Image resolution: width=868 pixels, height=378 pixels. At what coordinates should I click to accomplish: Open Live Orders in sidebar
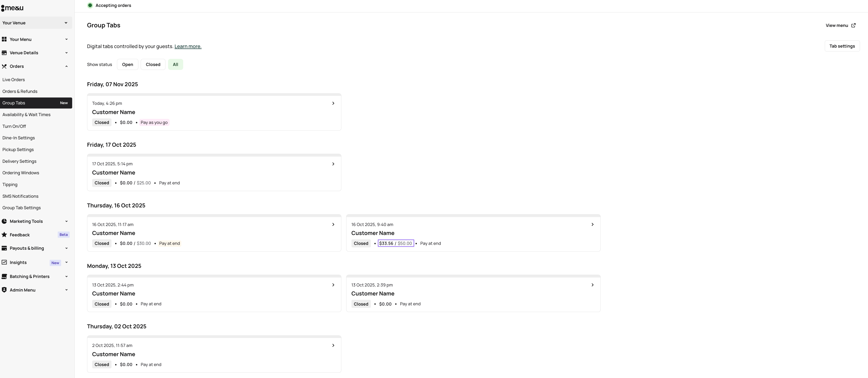coord(14,80)
